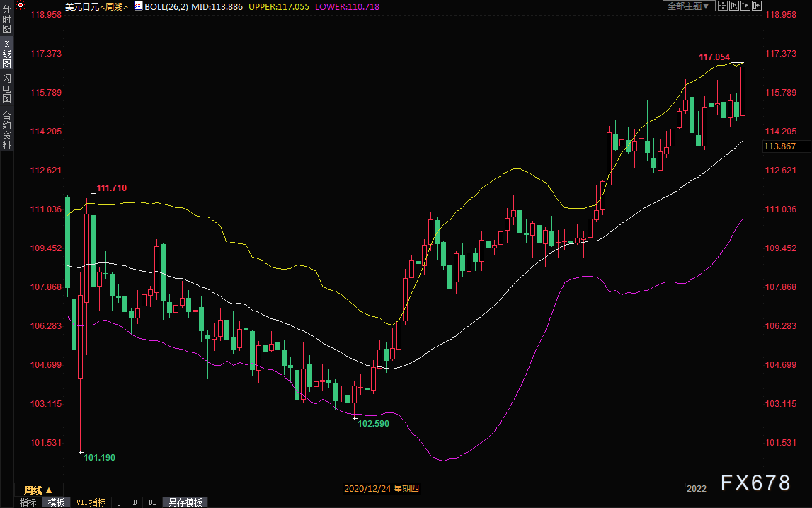The height and width of the screenshot is (508, 812).
Task: Switch to 分时图 time-sharing view
Action: 7,19
